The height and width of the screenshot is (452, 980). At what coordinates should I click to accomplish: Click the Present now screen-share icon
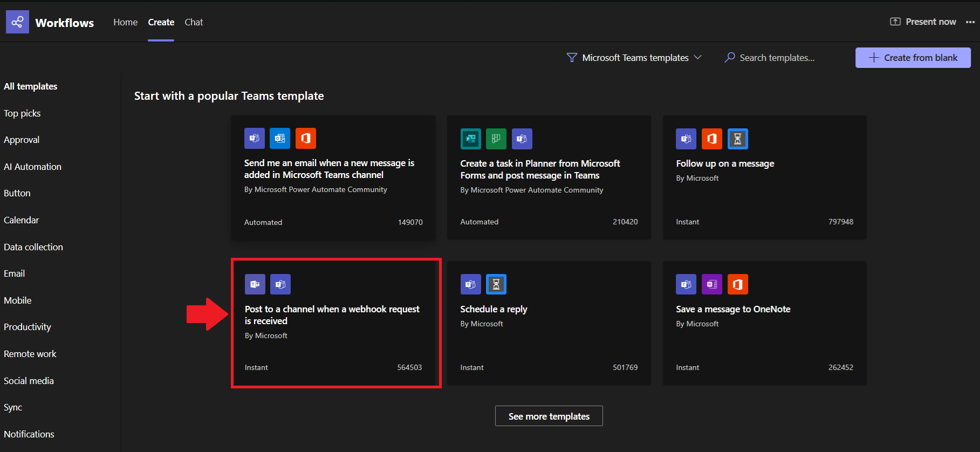click(895, 22)
